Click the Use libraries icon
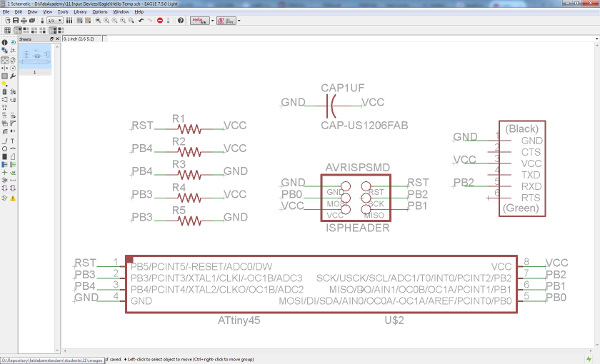The width and height of the screenshot is (600, 364). coord(69,20)
